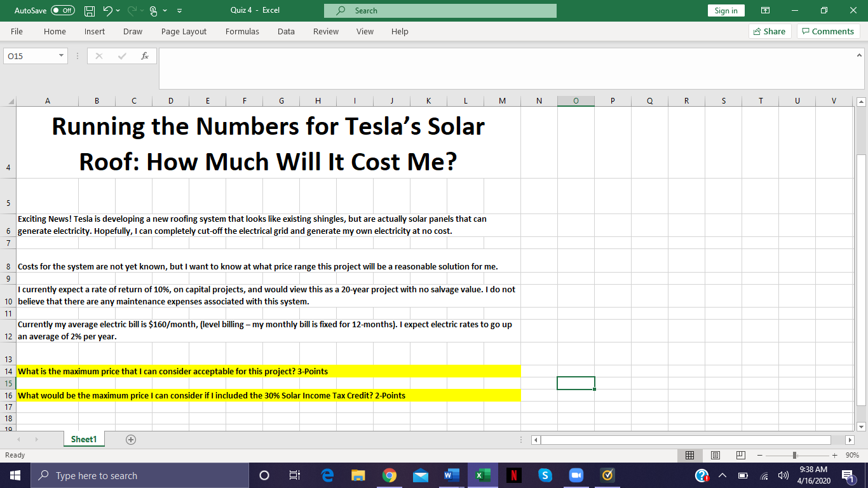Switch to Normal view icon
The width and height of the screenshot is (868, 488).
[689, 455]
